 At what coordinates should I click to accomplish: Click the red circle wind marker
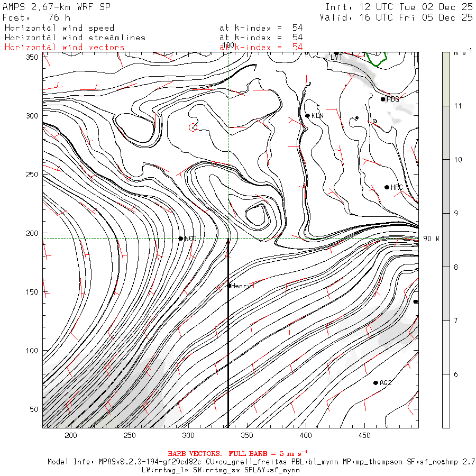click(193, 127)
